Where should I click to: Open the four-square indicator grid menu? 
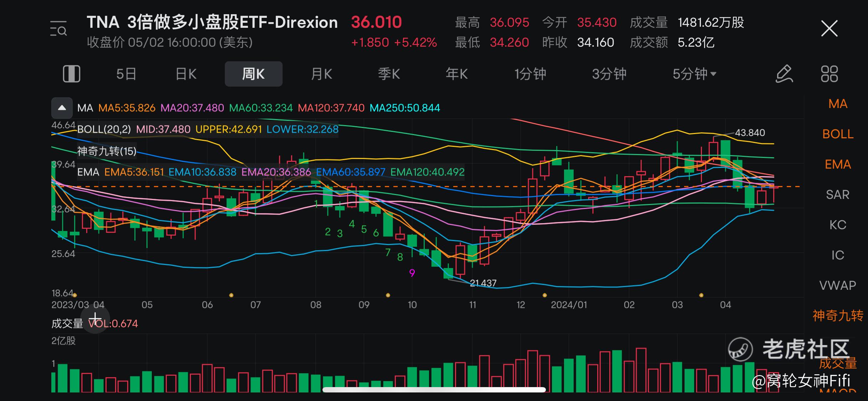click(829, 74)
